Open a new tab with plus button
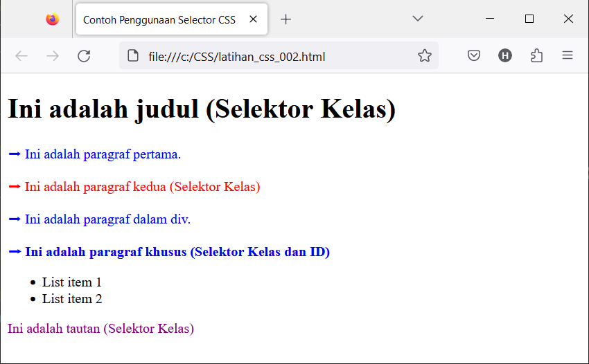This screenshot has width=589, height=364. (x=286, y=19)
